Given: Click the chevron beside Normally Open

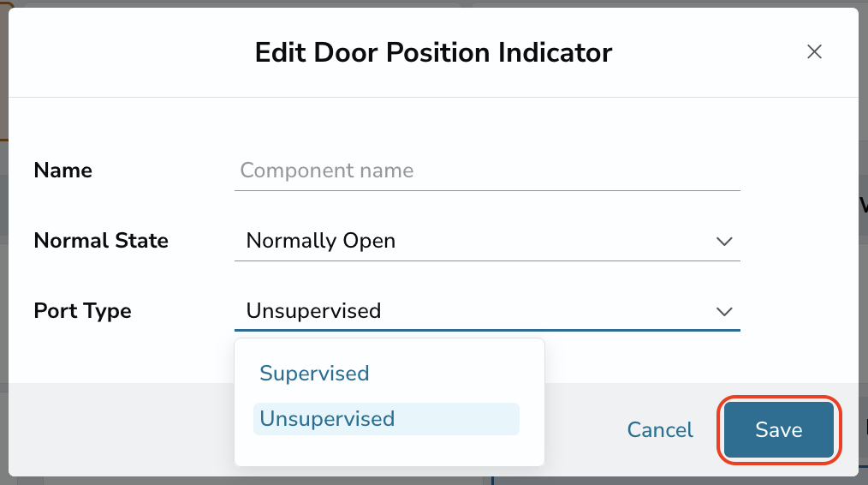Looking at the screenshot, I should click(x=724, y=242).
